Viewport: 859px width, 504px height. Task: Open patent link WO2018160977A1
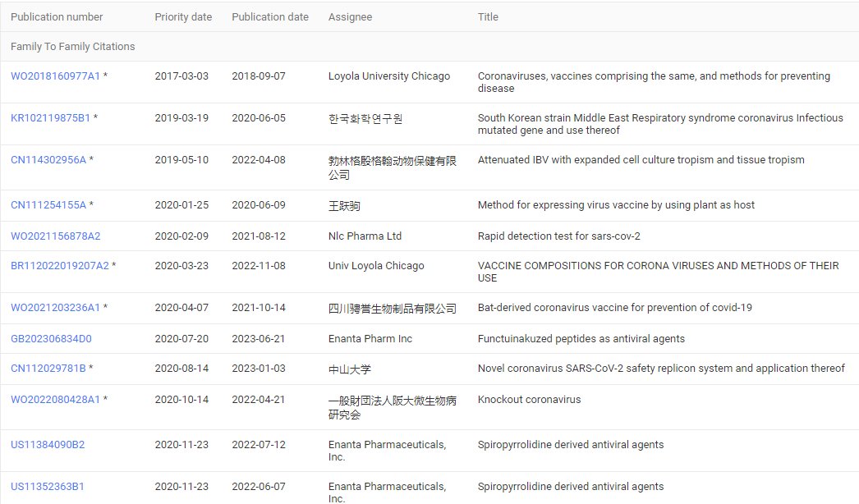(55, 76)
